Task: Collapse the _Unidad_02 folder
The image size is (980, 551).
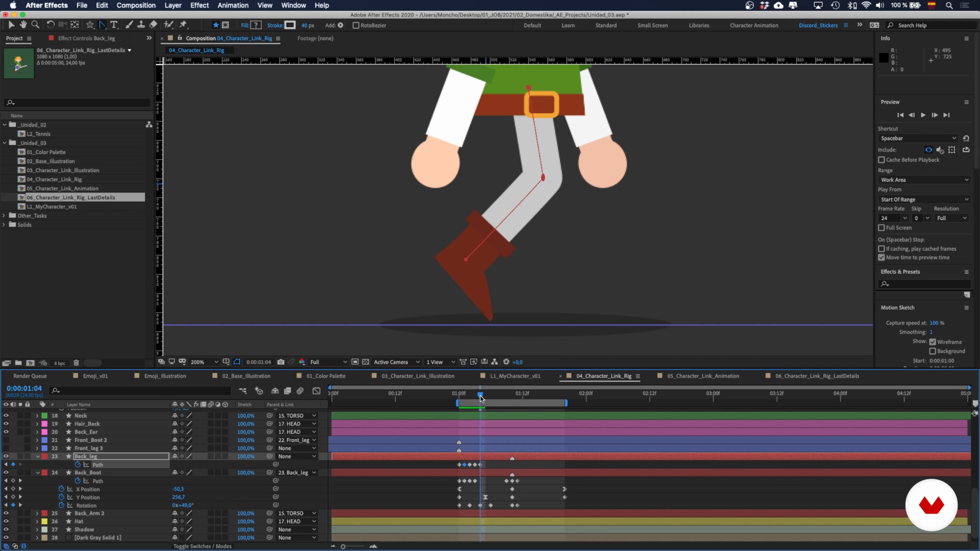Action: (5, 124)
